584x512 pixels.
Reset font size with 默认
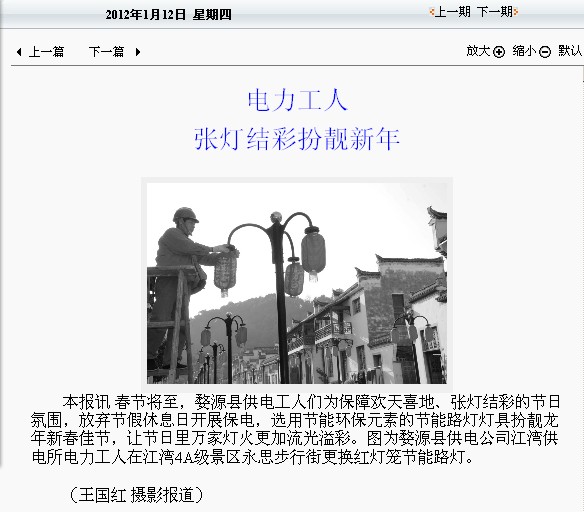(x=570, y=51)
